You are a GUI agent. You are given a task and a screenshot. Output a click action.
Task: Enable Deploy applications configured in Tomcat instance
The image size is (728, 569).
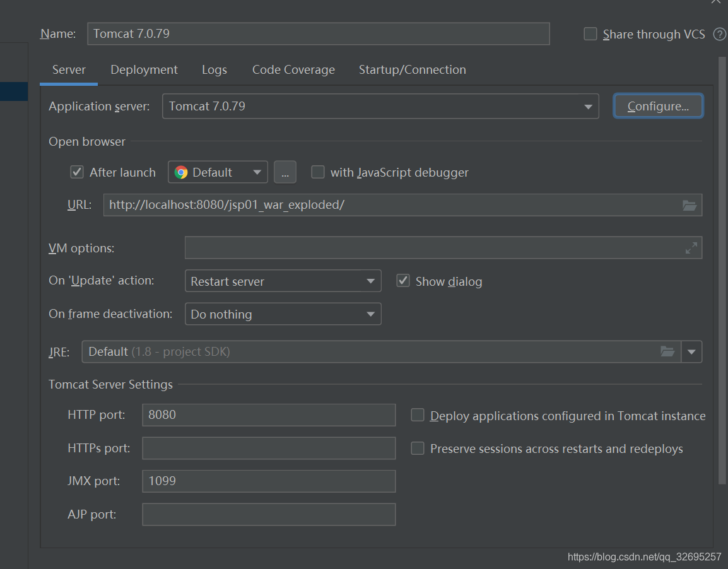(418, 415)
